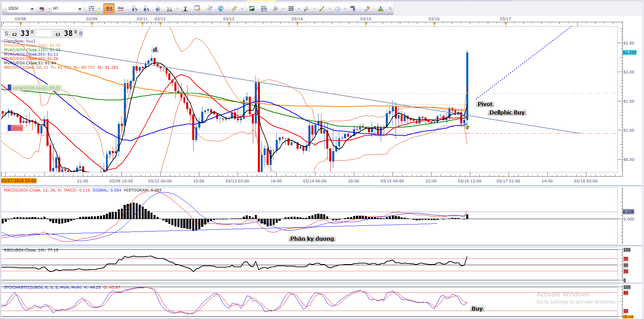The image size is (644, 319).
Task: Click the Buy price 62.38 button
Action: click(69, 33)
